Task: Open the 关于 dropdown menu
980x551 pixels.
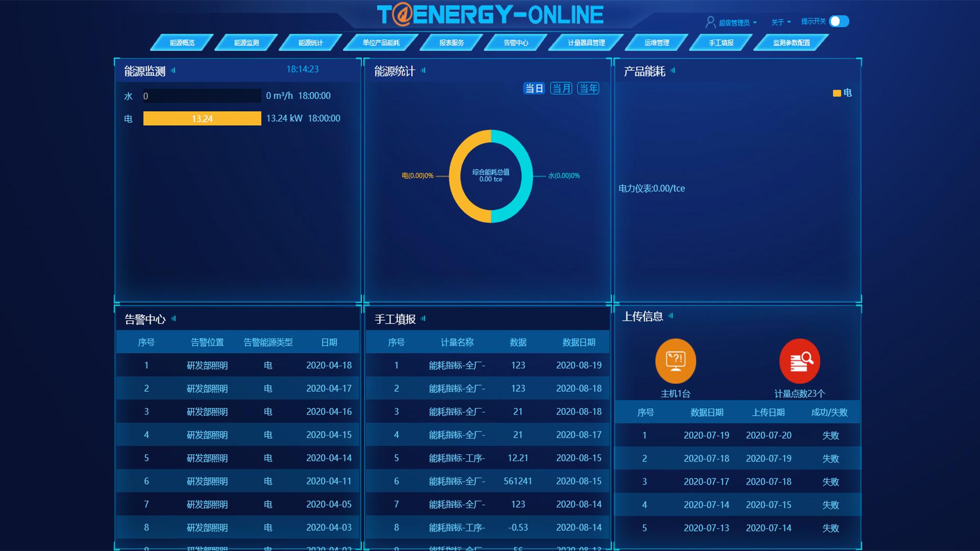Action: [x=780, y=22]
